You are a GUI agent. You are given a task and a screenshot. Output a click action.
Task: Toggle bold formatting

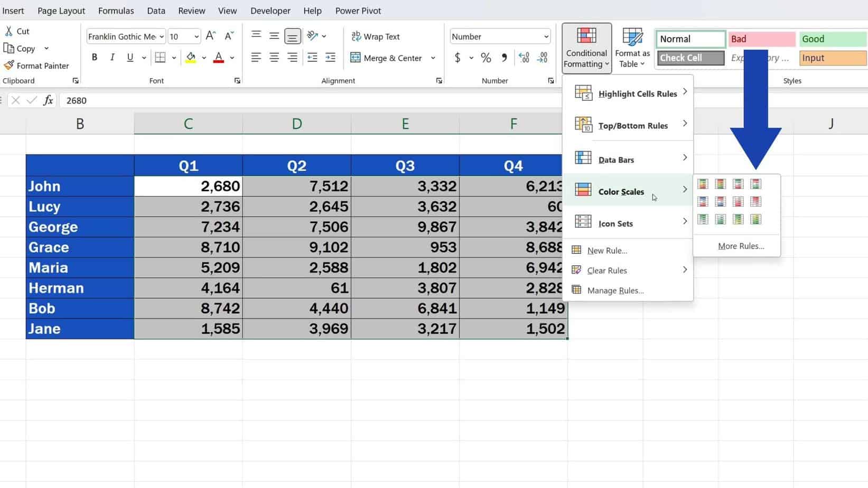(x=95, y=57)
